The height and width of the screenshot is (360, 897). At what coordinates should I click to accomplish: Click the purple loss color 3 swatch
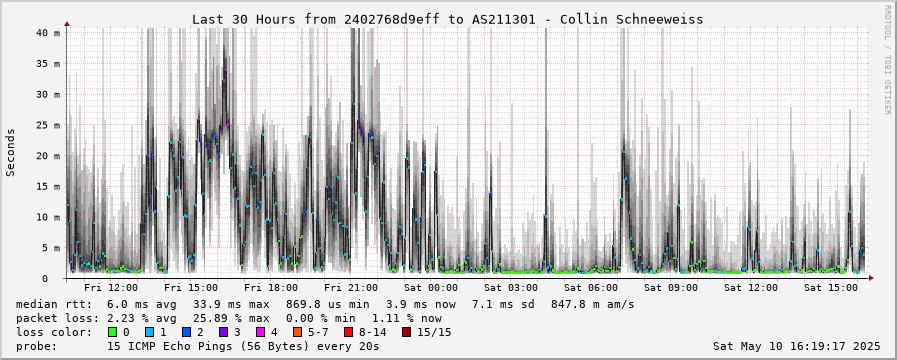tap(223, 332)
